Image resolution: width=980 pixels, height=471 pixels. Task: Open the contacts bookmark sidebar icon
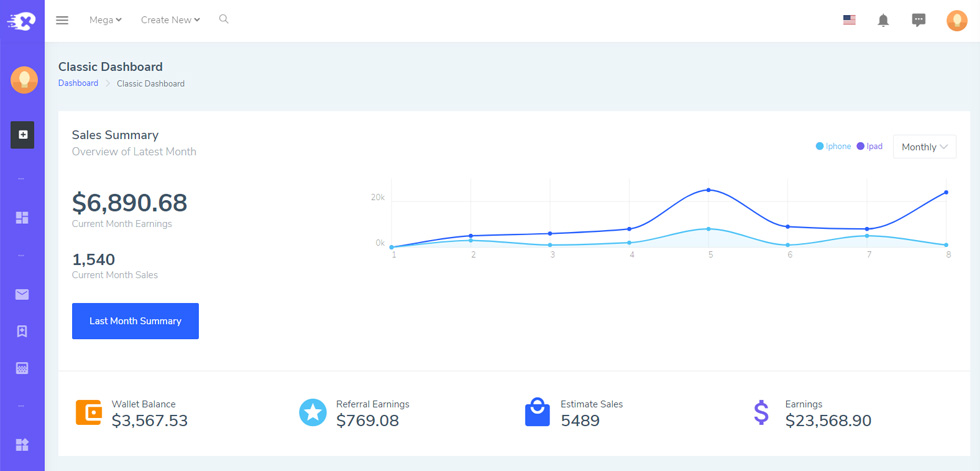(x=22, y=331)
